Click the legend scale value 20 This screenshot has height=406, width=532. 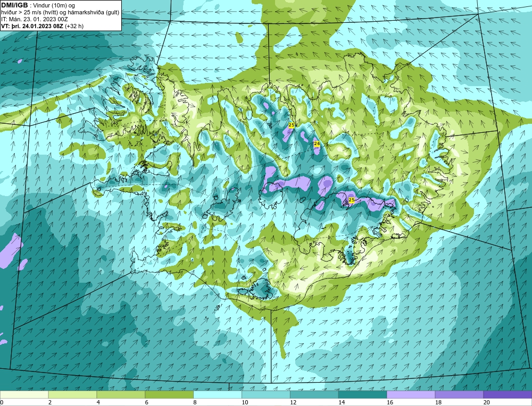tap(487, 402)
